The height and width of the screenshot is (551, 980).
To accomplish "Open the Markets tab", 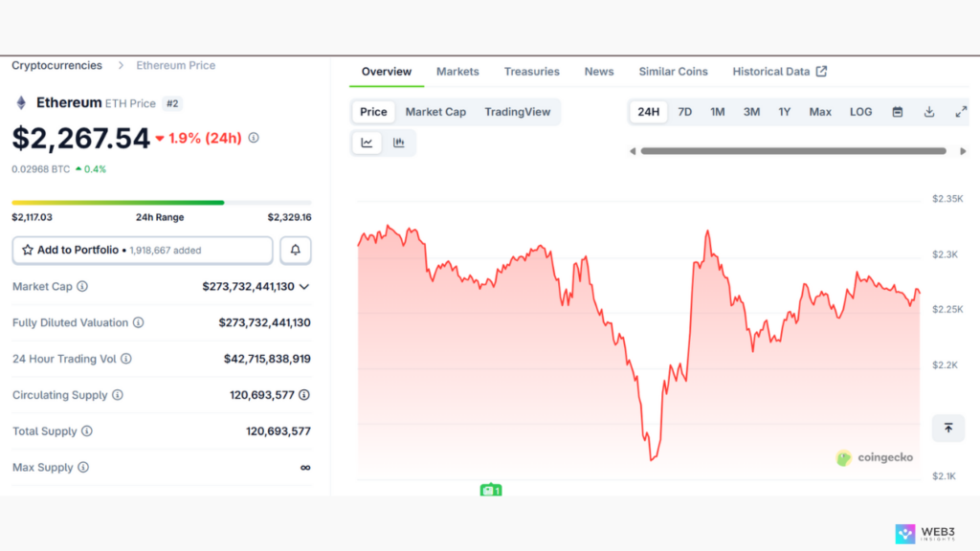I will [x=457, y=72].
